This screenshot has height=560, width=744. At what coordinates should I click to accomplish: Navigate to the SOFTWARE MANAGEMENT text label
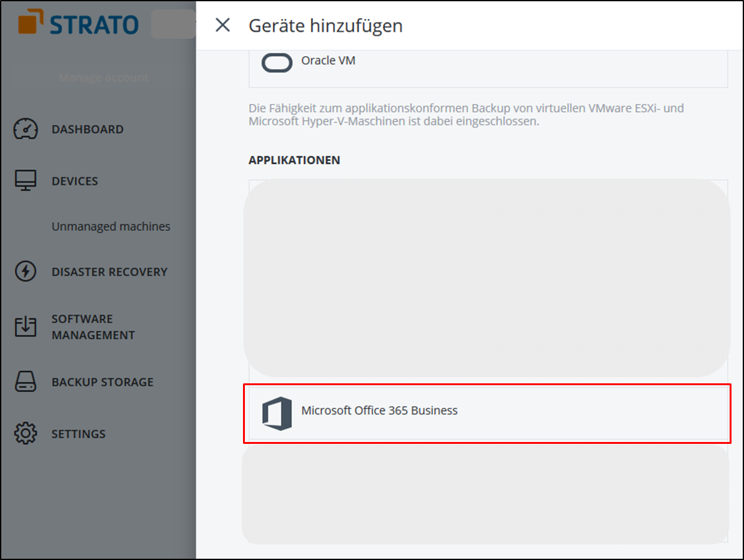(93, 327)
